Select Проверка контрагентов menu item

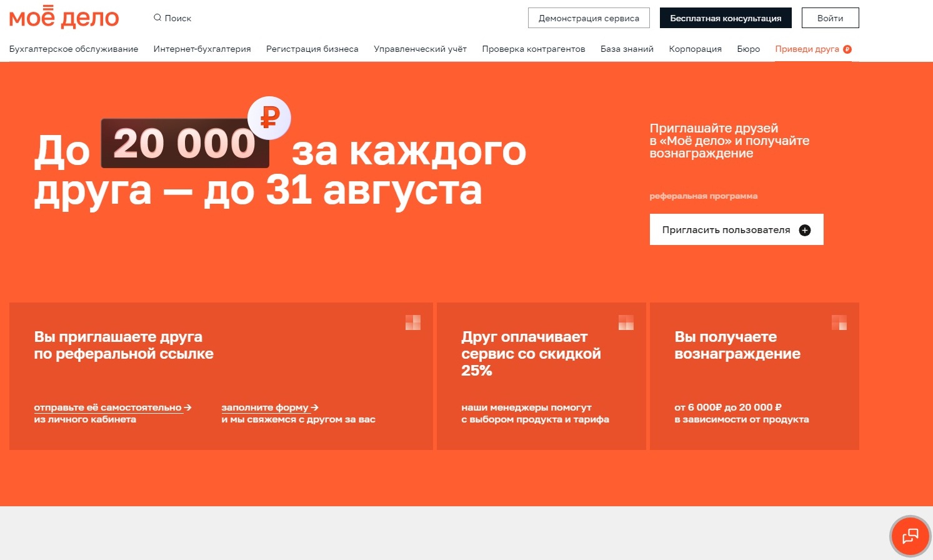coord(533,49)
